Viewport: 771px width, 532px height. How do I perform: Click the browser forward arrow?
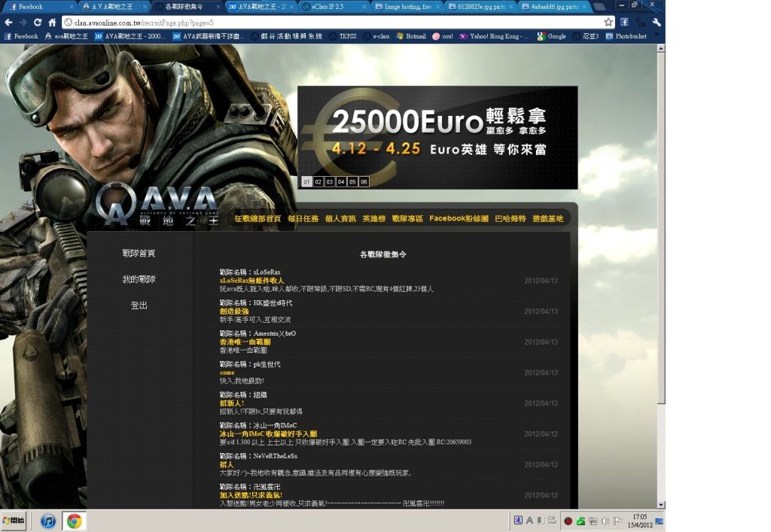[x=23, y=22]
